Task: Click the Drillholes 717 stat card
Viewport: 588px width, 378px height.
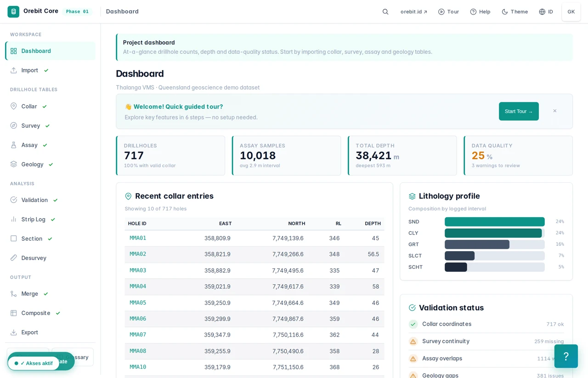Action: (170, 156)
